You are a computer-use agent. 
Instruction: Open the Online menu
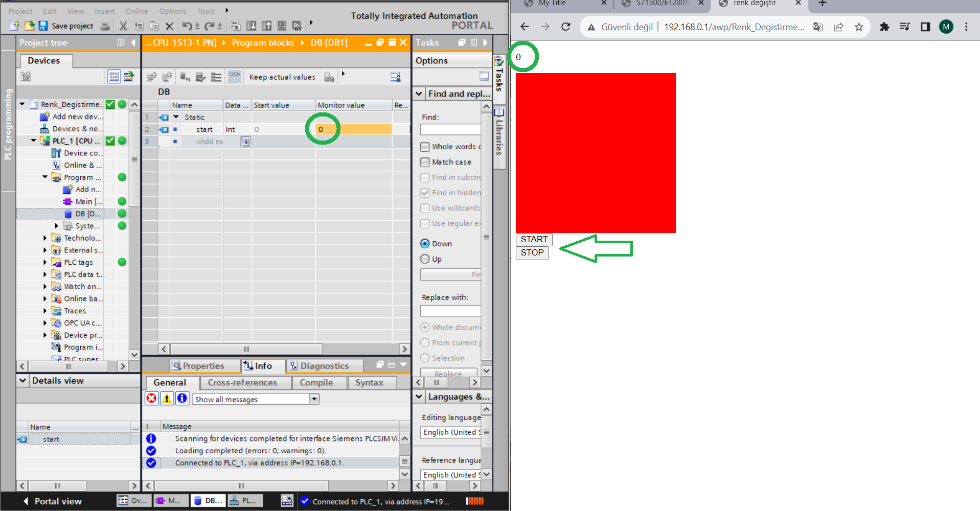136,11
